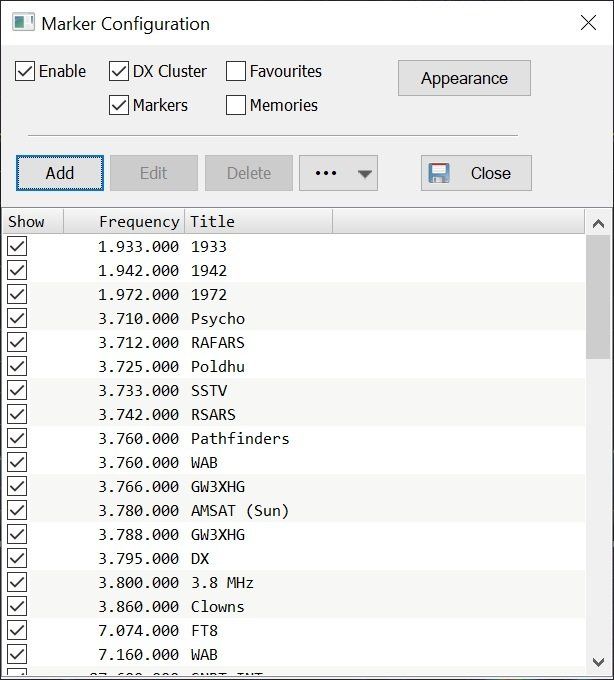Select the 3.8 MHz marker row
This screenshot has height=680, width=614.
point(294,582)
